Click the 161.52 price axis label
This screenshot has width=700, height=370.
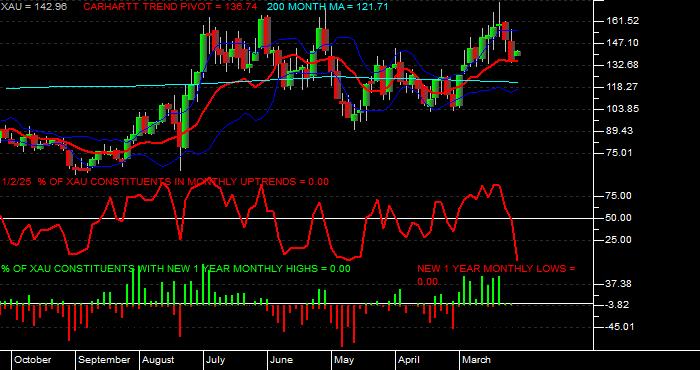pos(622,21)
